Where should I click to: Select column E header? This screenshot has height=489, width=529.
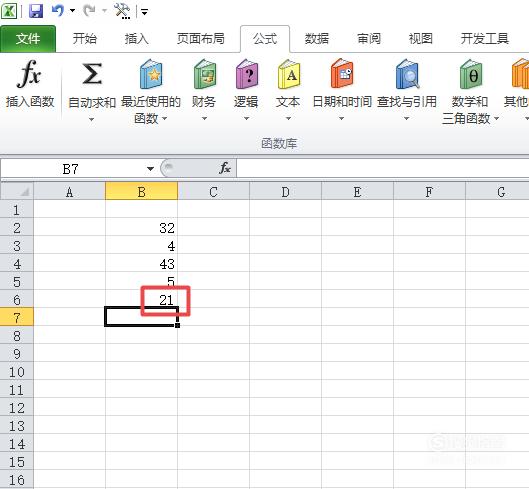pos(357,192)
